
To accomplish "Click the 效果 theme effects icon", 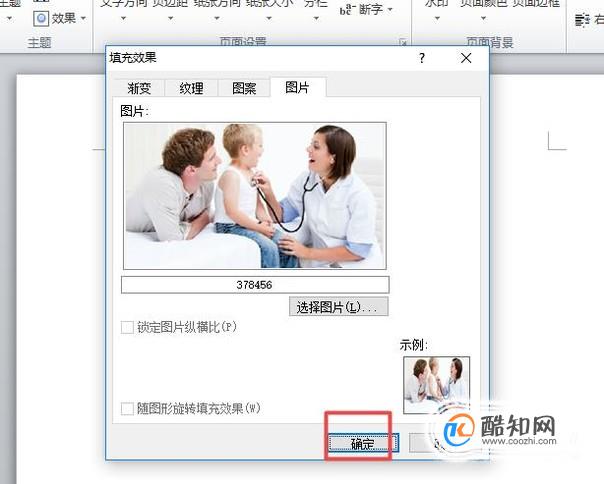I will [41, 18].
